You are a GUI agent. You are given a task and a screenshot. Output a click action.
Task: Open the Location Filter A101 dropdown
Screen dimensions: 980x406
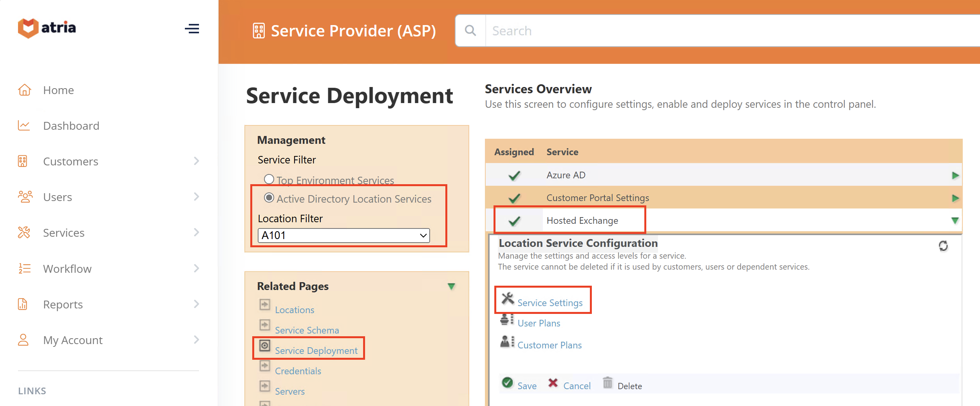pos(422,236)
